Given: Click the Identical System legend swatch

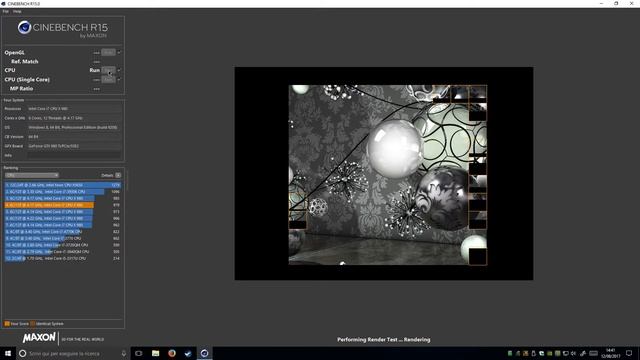Looking at the screenshot, I should coord(33,324).
